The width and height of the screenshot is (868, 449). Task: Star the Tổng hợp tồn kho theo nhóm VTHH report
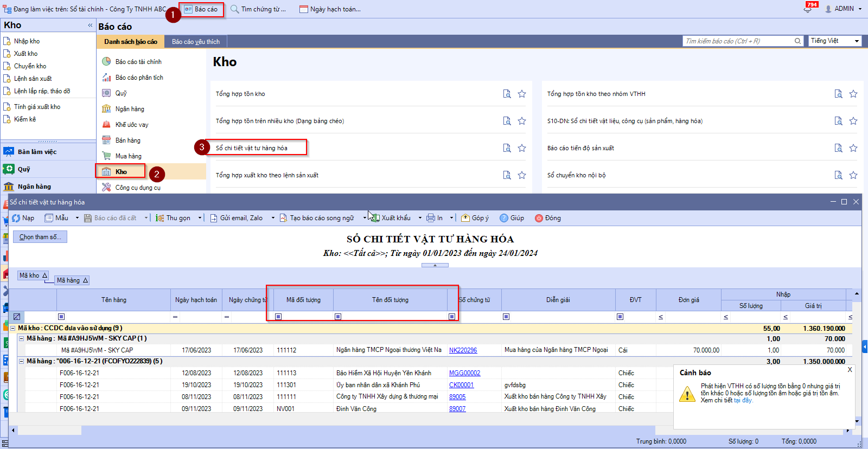click(853, 94)
